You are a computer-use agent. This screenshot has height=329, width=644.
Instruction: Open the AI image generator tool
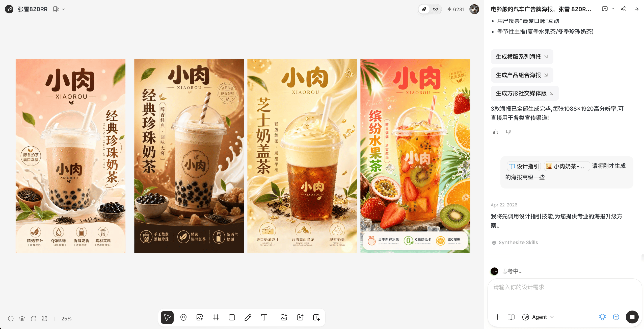click(284, 318)
